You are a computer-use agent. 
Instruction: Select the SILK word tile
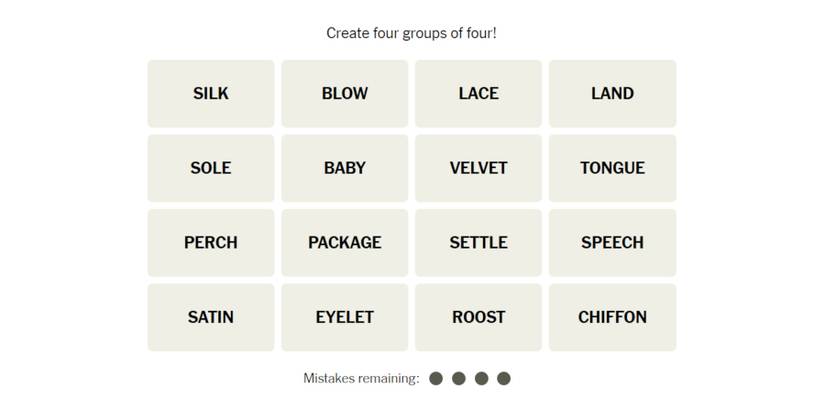coord(211,93)
